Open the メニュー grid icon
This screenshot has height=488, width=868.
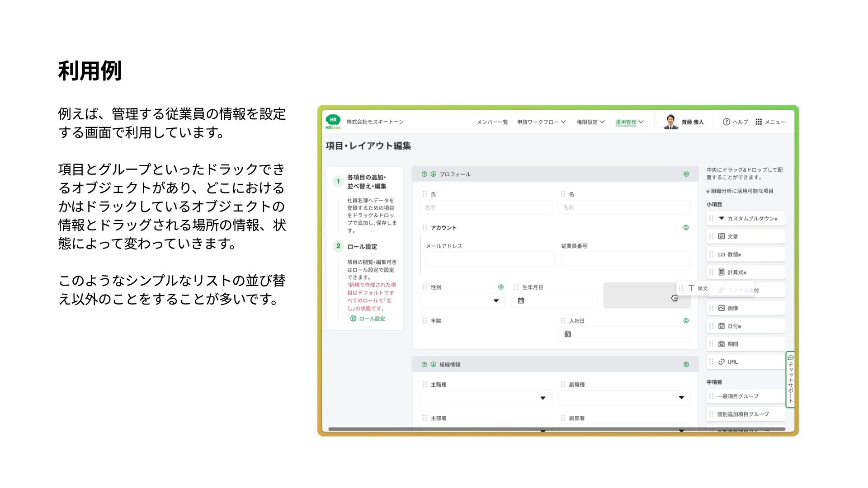coord(759,122)
